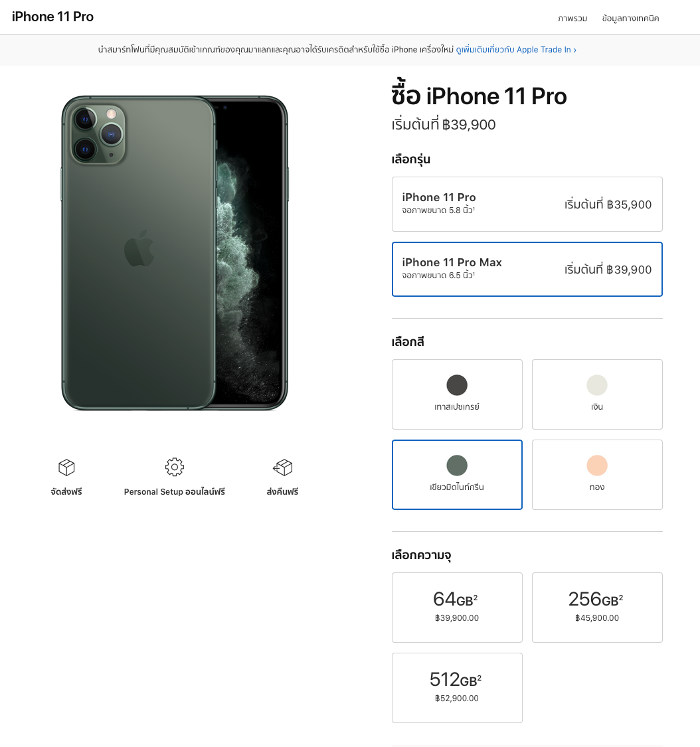
Task: Click the midnight green color circle icon
Action: click(x=456, y=465)
